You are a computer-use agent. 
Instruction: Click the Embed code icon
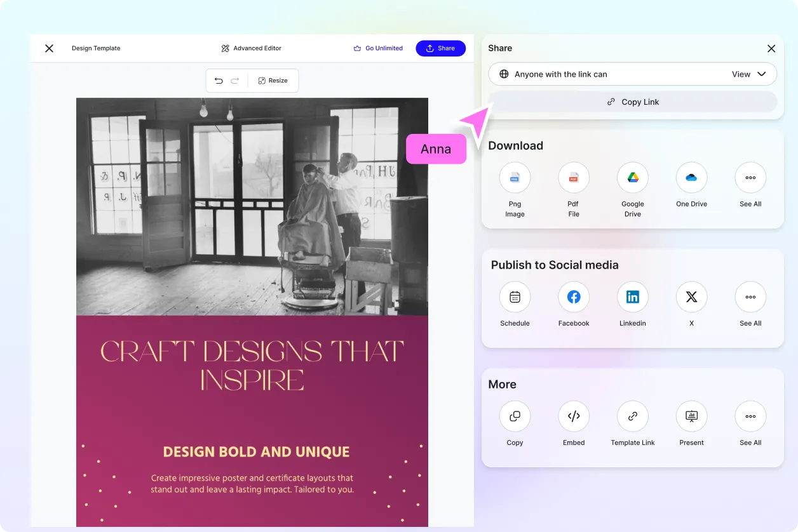(x=574, y=416)
